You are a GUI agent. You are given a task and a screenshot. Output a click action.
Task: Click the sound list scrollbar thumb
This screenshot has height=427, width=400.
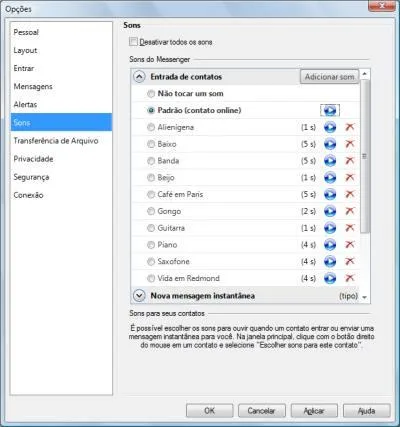coord(365,156)
